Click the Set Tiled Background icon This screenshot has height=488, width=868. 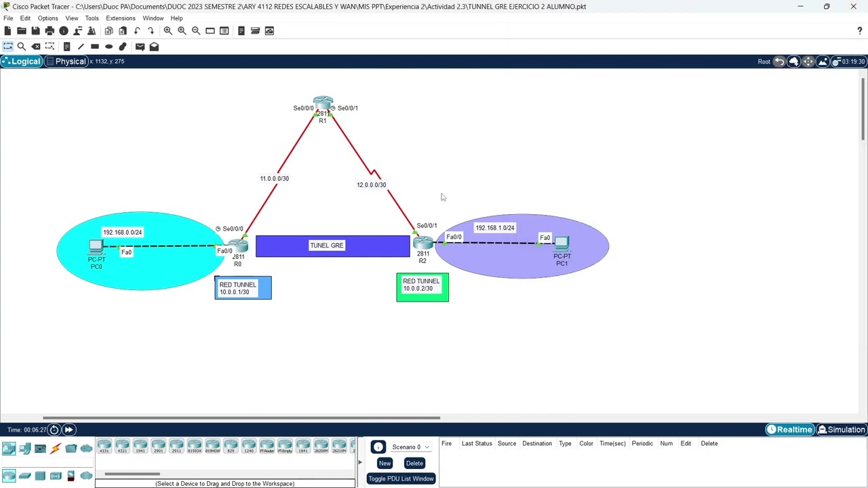pyautogui.click(x=823, y=62)
